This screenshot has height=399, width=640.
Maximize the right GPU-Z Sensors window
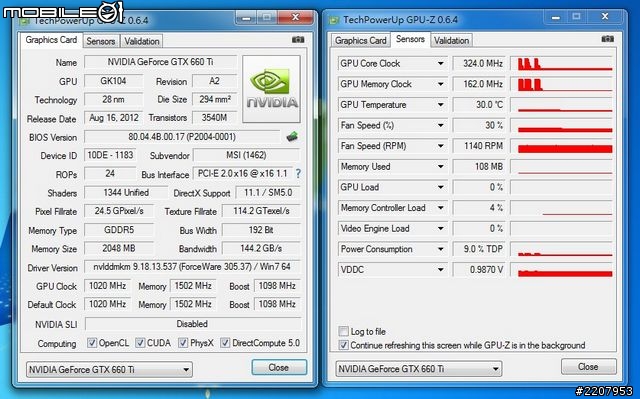coord(576,17)
